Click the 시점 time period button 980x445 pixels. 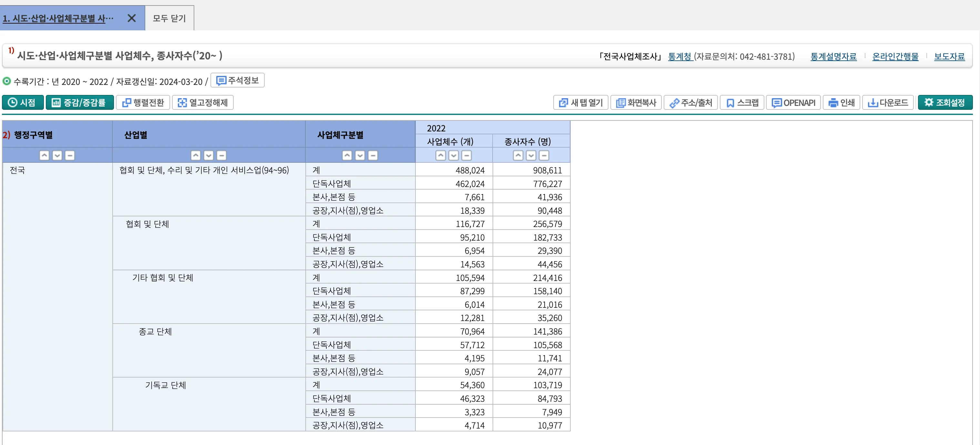[x=23, y=102]
